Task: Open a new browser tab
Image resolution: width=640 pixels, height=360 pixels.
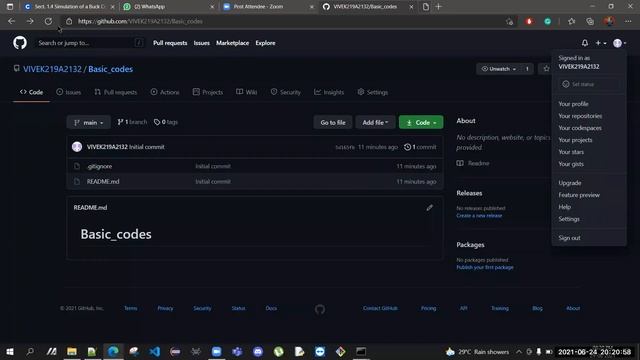Action: pos(439,7)
